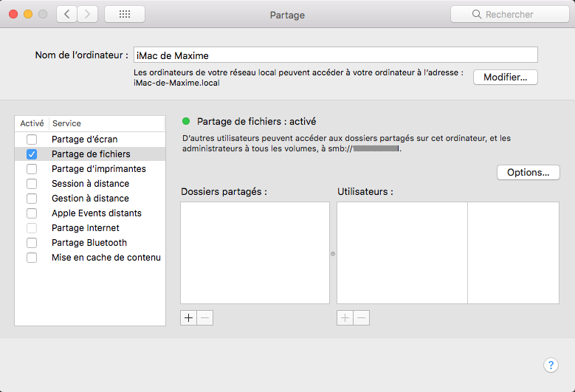The width and height of the screenshot is (575, 392).
Task: Click minus button under Utilisateurs list
Action: coord(361,317)
